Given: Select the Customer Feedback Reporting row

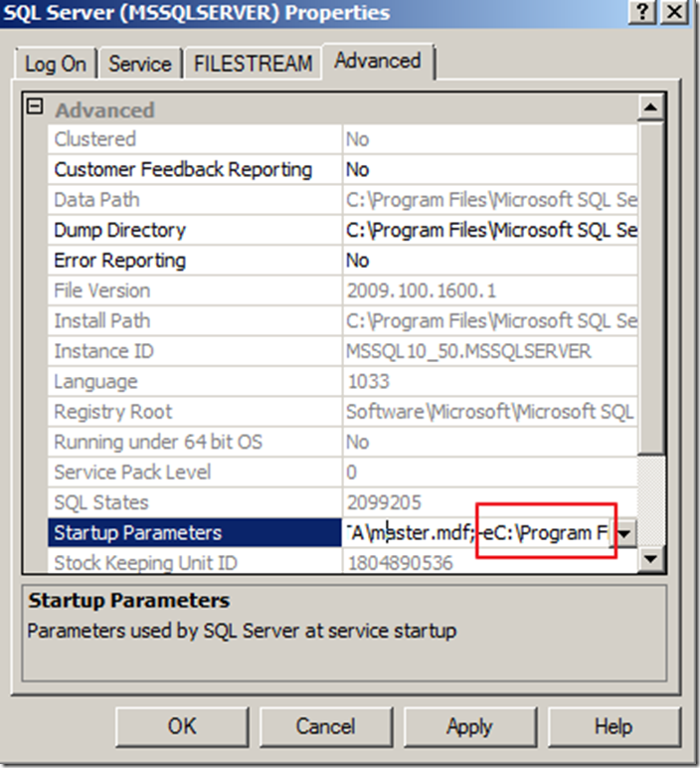Looking at the screenshot, I should point(343,169).
